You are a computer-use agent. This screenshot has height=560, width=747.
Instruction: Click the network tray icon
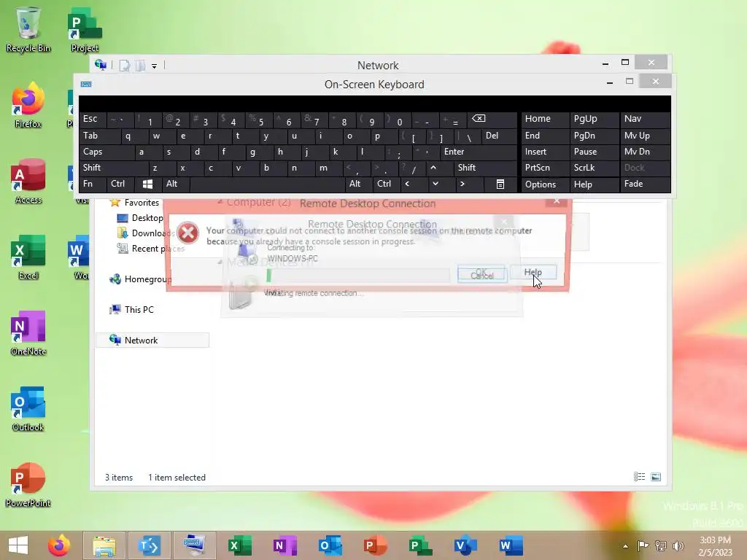click(x=661, y=545)
